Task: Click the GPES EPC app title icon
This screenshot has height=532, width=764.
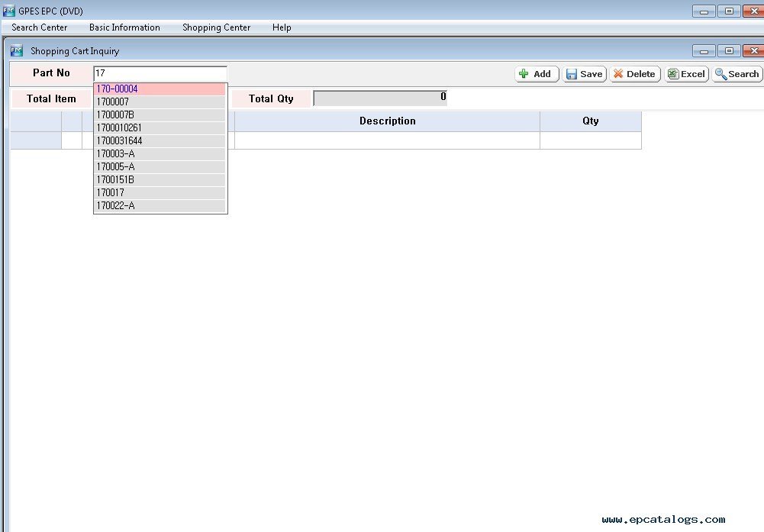Action: pyautogui.click(x=8, y=11)
